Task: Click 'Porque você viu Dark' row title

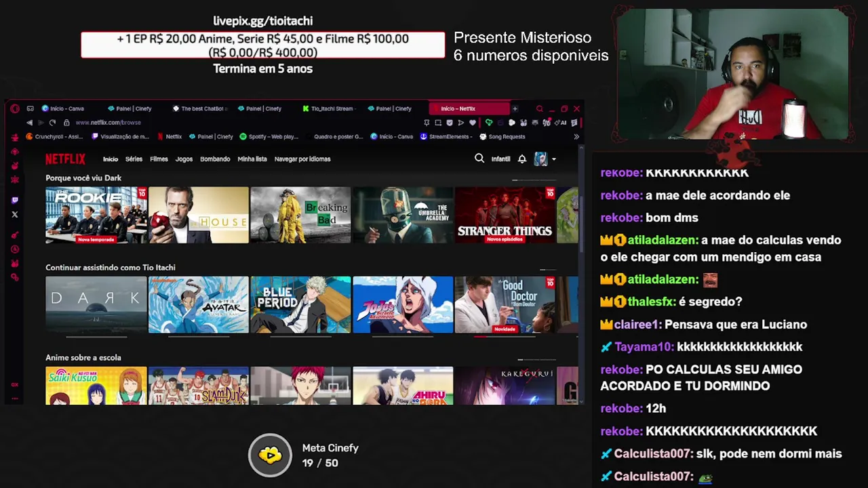Action: (83, 178)
